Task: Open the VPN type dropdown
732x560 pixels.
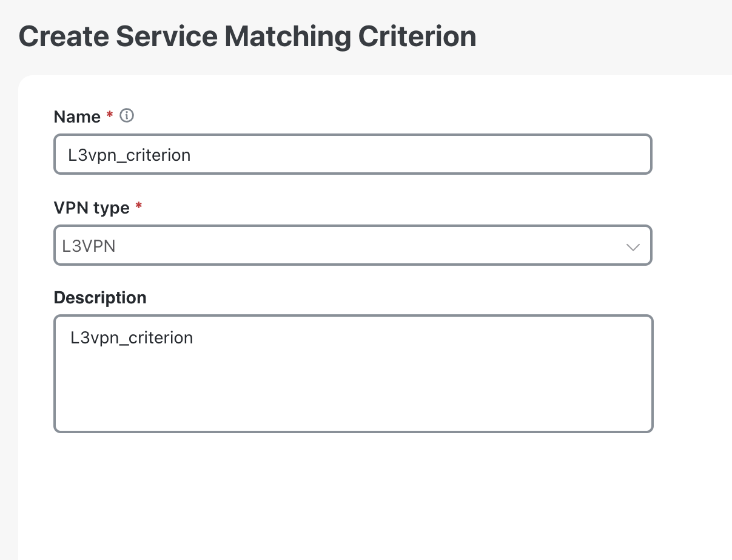Action: pyautogui.click(x=353, y=245)
